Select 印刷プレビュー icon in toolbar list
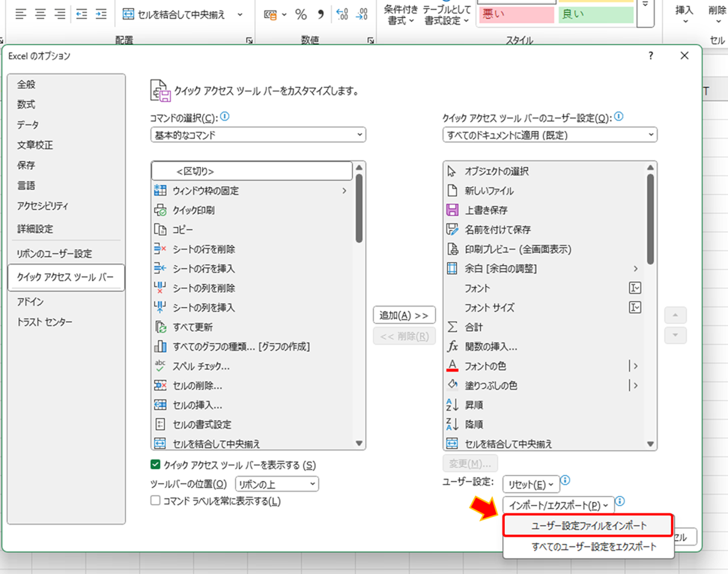Screen dimensions: 728x574 tap(452, 250)
